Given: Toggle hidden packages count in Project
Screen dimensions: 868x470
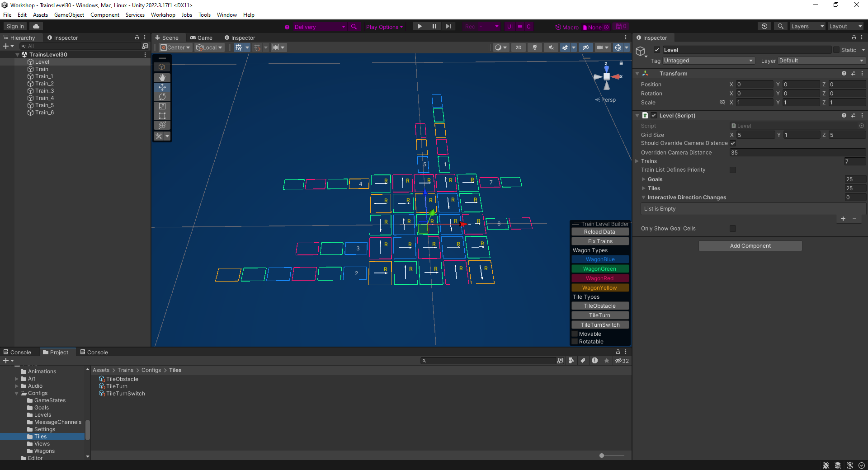Looking at the screenshot, I should tap(622, 361).
